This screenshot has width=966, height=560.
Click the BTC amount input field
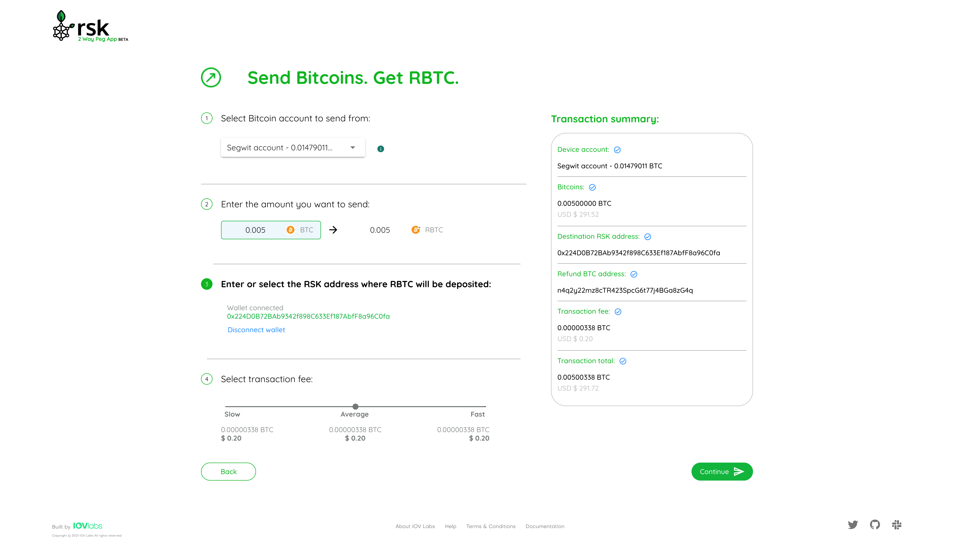(x=271, y=230)
